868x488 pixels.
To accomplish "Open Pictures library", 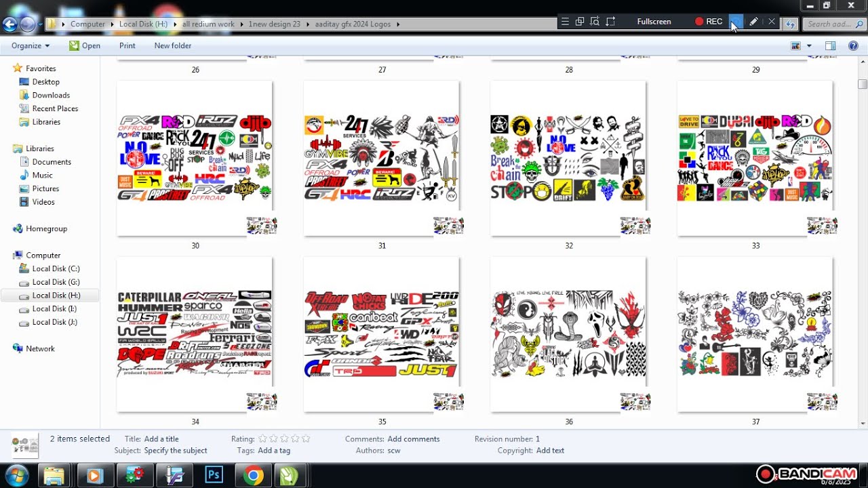I will click(x=45, y=188).
